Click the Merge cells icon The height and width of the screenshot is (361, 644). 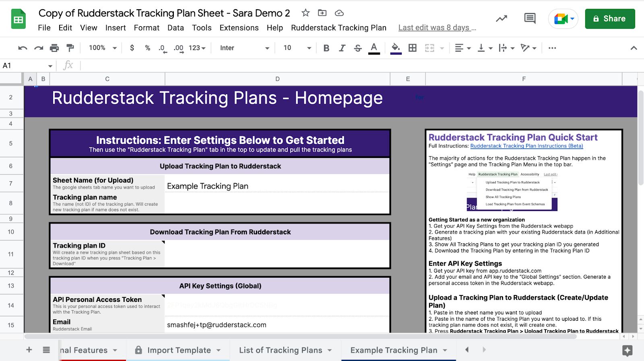(429, 48)
